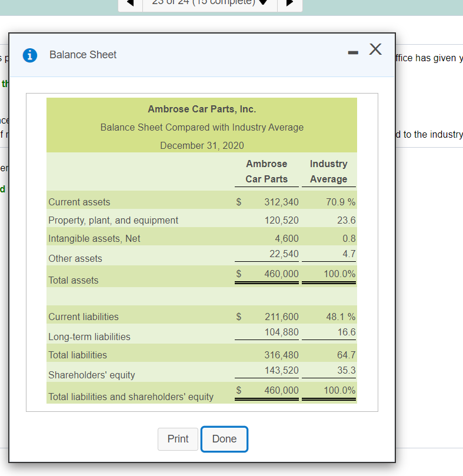Select the 35.3 industry percentage

(x=346, y=370)
